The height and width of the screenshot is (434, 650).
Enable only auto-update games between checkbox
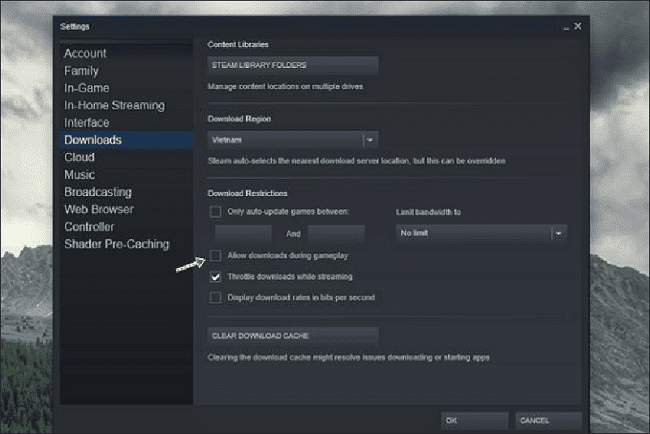[216, 212]
